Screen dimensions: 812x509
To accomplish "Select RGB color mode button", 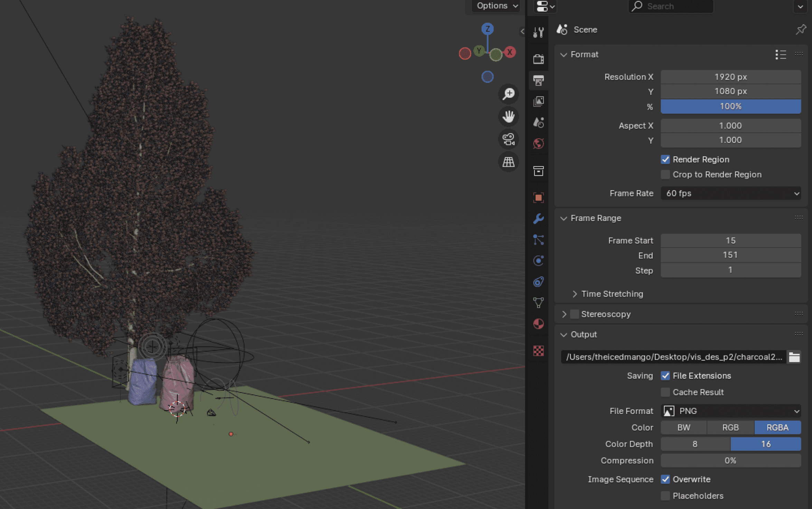I will pos(730,427).
